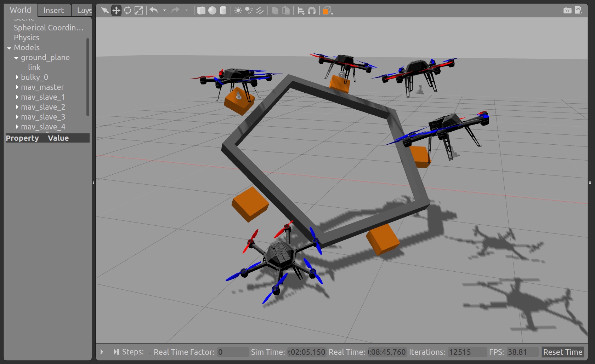595x364 pixels.
Task: Click the copy icon in toolbar
Action: [x=275, y=11]
